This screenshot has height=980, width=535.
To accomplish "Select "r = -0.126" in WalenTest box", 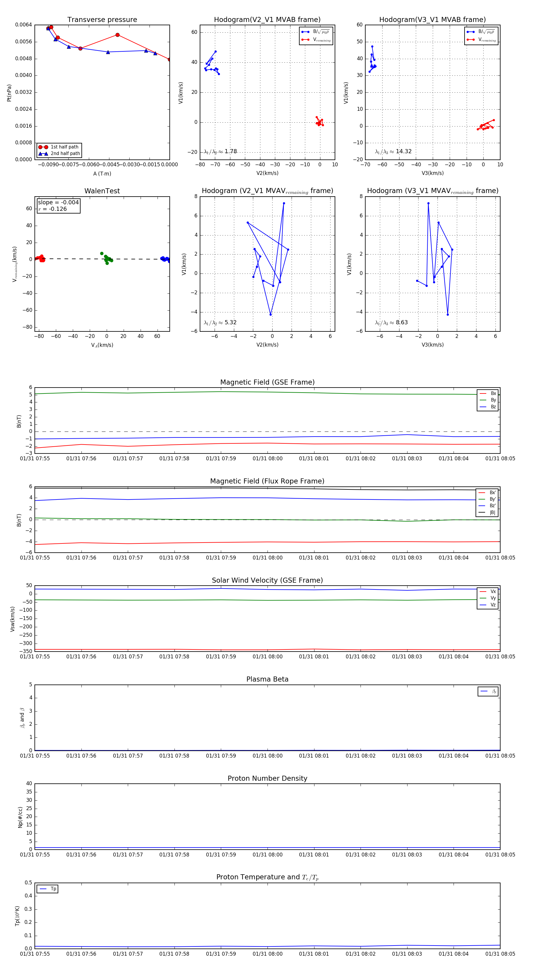I will 53,209.
